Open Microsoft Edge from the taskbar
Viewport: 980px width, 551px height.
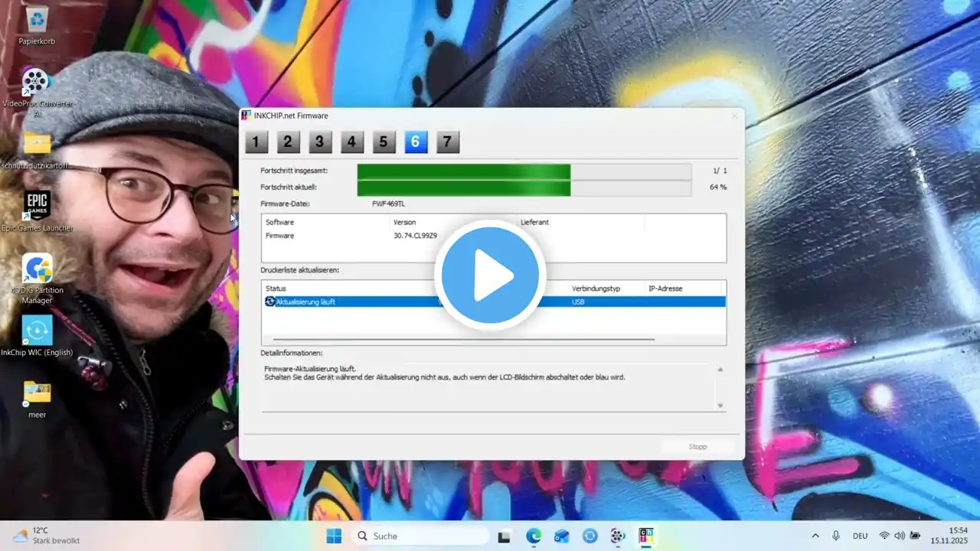(534, 536)
